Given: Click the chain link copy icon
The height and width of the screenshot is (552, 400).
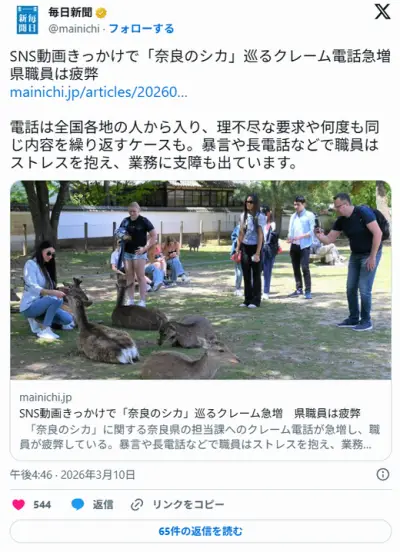Looking at the screenshot, I should tap(137, 504).
